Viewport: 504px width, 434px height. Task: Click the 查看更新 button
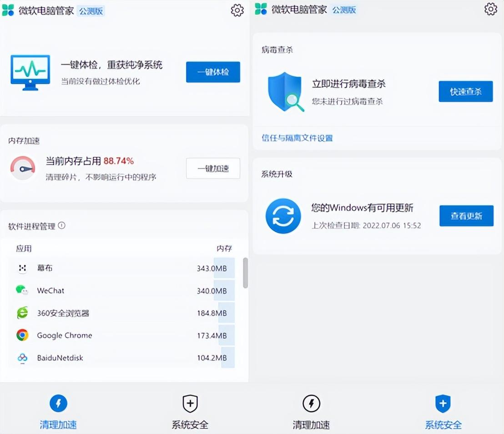466,216
